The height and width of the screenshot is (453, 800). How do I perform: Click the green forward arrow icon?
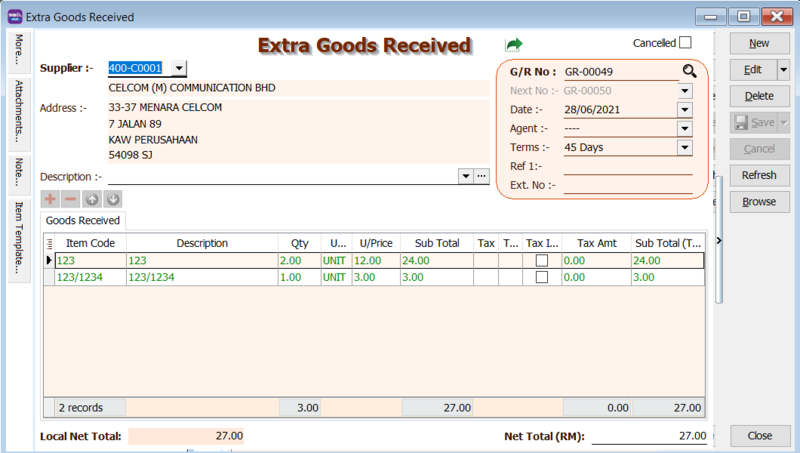point(514,45)
